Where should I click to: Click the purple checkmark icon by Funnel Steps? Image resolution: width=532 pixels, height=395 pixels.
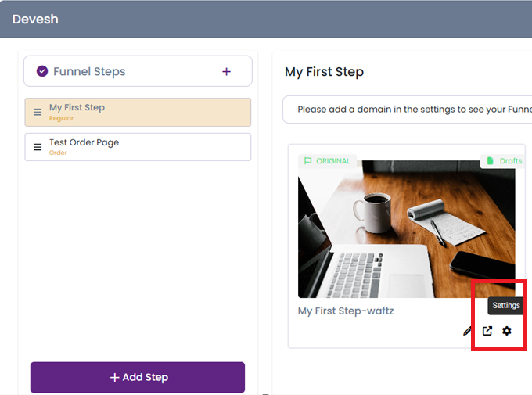coord(42,72)
